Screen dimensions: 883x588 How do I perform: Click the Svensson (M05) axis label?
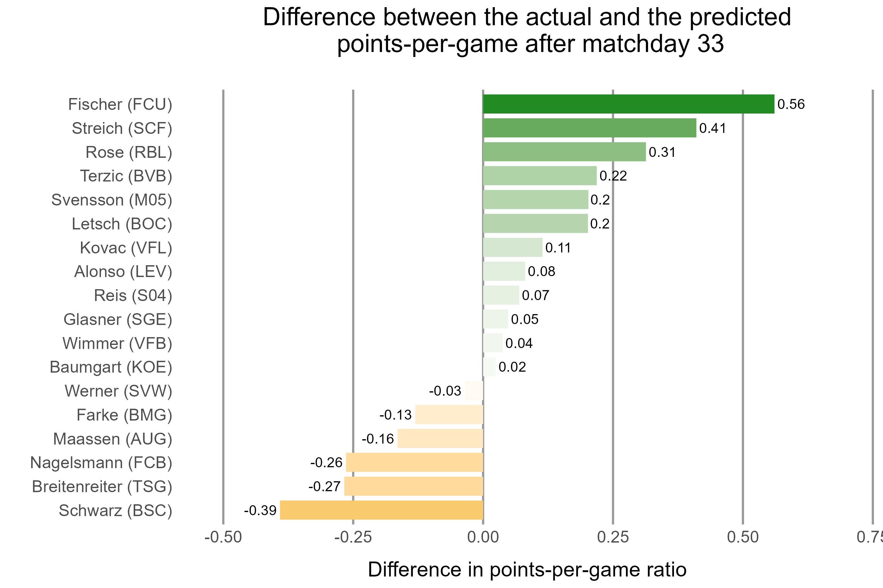pos(112,200)
